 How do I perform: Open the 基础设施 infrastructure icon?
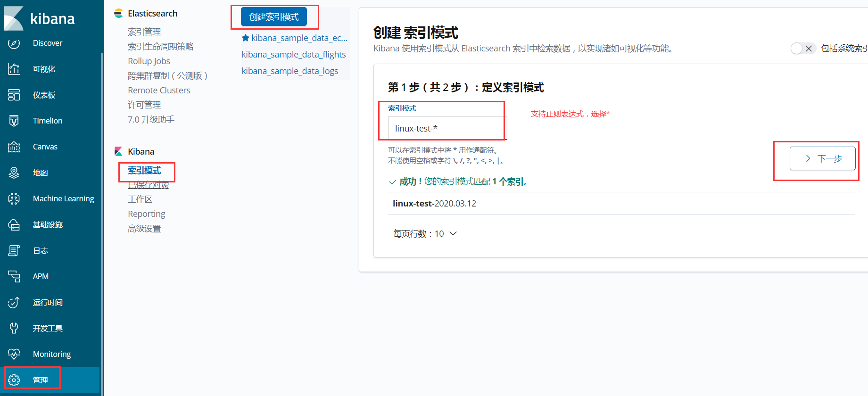14,225
